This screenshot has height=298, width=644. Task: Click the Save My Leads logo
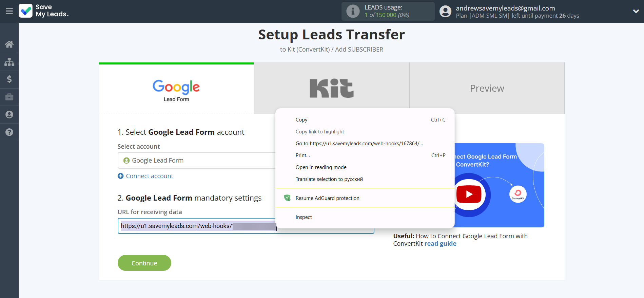(44, 11)
